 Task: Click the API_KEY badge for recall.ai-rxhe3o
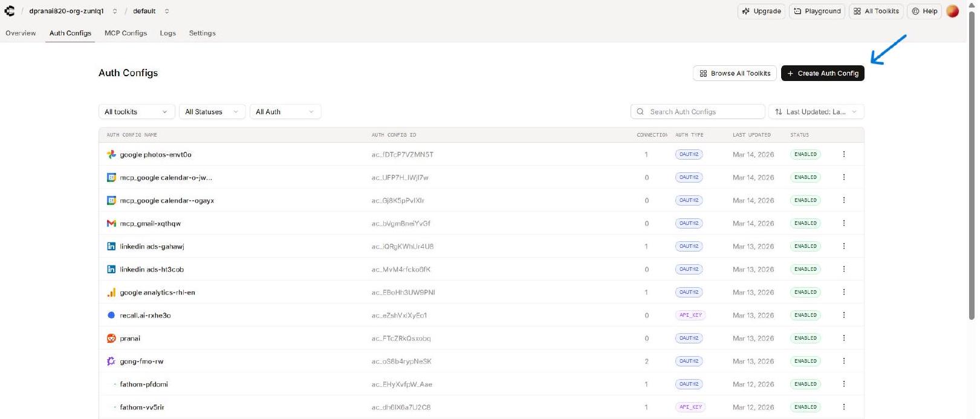click(690, 315)
